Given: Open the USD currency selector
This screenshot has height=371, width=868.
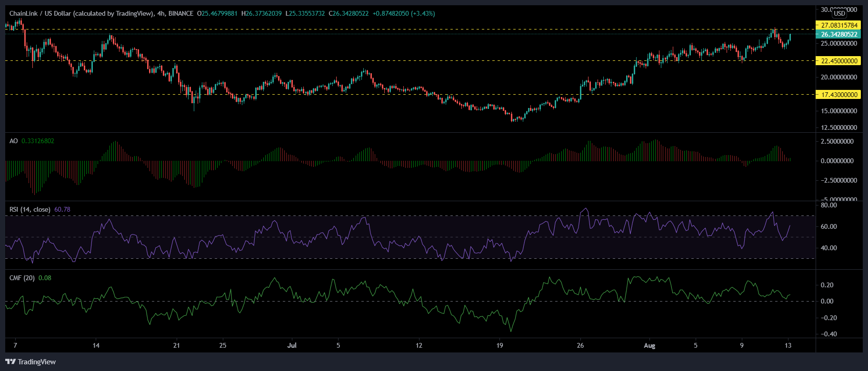Looking at the screenshot, I should point(839,14).
